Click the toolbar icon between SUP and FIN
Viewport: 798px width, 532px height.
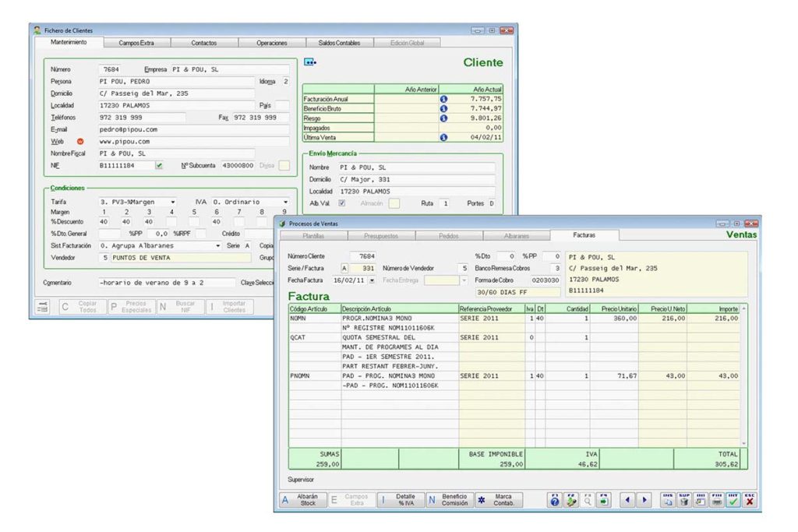(701, 499)
